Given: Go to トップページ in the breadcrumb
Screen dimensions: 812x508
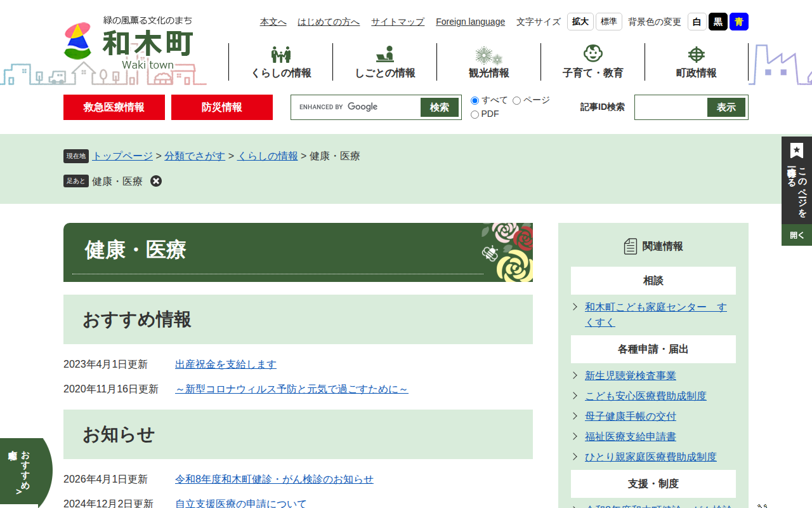Looking at the screenshot, I should tap(122, 156).
